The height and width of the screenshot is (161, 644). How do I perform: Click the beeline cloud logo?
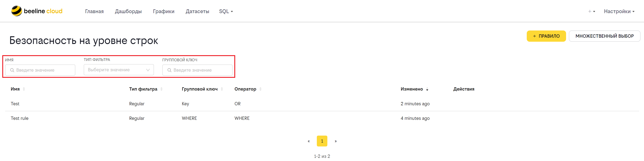[37, 11]
